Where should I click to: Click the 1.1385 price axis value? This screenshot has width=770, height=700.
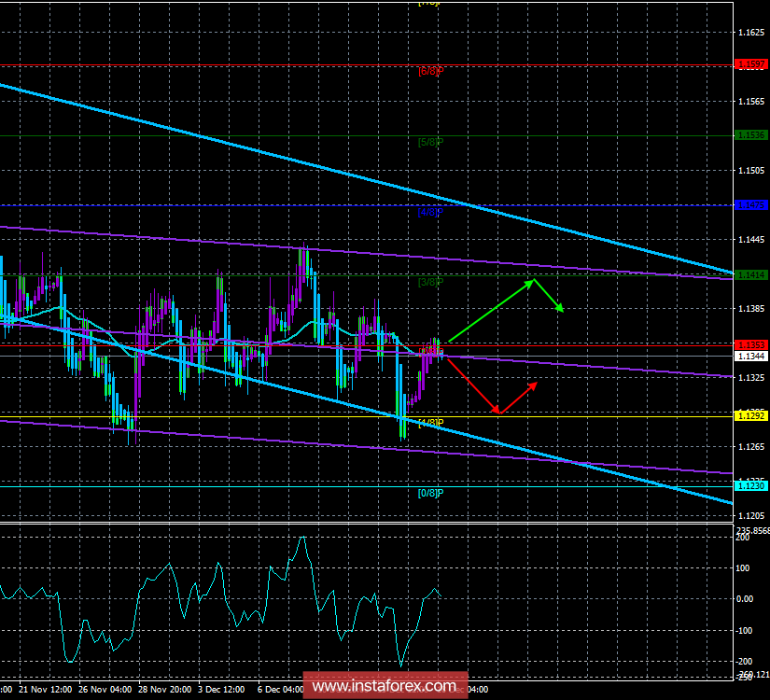(x=751, y=309)
